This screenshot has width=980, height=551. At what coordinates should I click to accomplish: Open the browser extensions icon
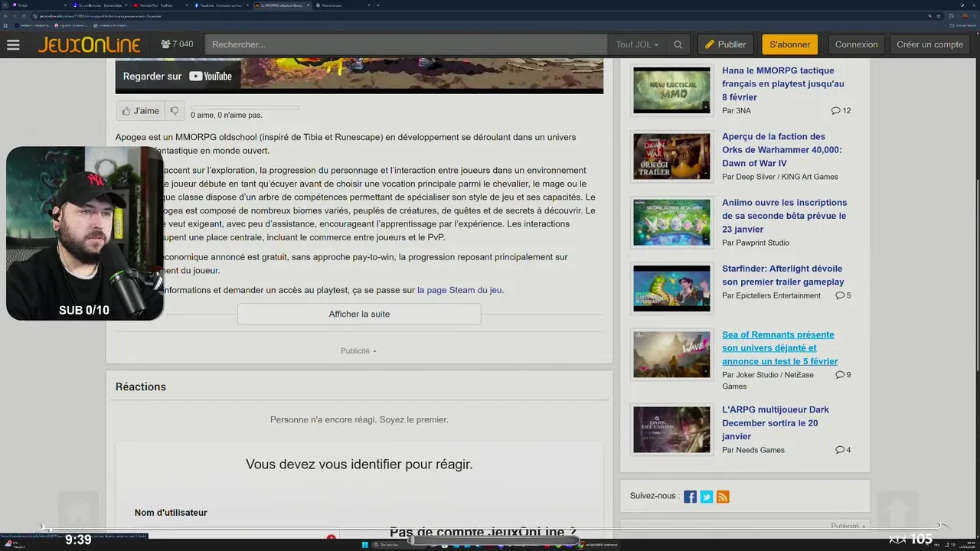[x=950, y=15]
